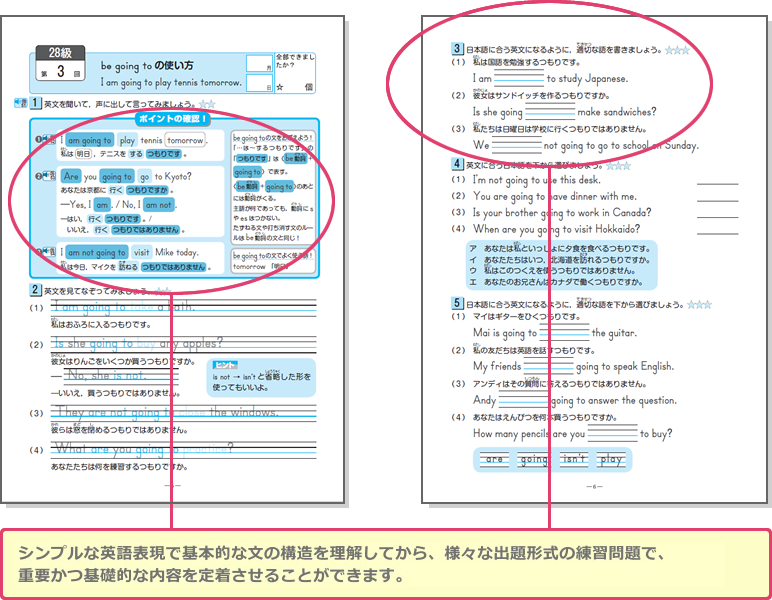Click the audio icon next to 'I am not going to visit Mike today'
The height and width of the screenshot is (600, 772).
(47, 251)
